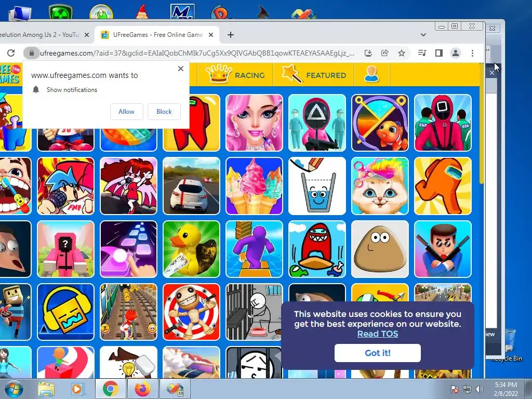Open Firefox from the taskbar
532x399 pixels.
(x=142, y=389)
